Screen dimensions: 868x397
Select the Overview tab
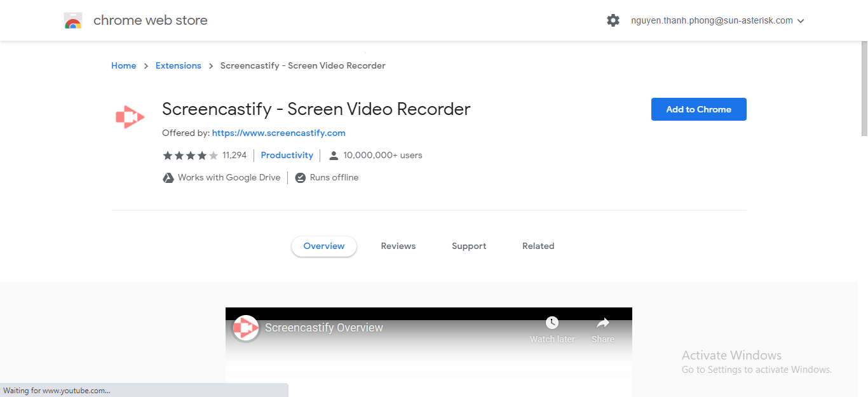[324, 246]
